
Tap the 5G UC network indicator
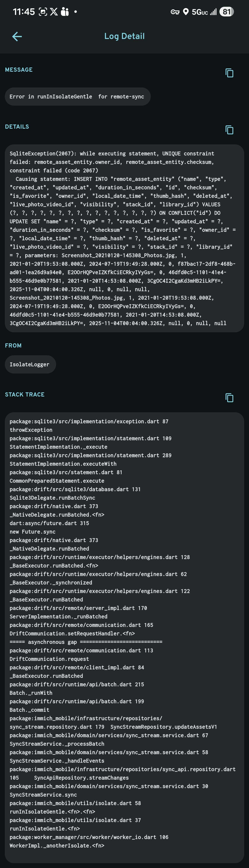(200, 12)
